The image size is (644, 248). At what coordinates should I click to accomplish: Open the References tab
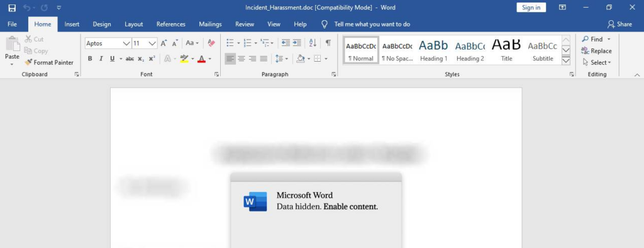pos(171,25)
